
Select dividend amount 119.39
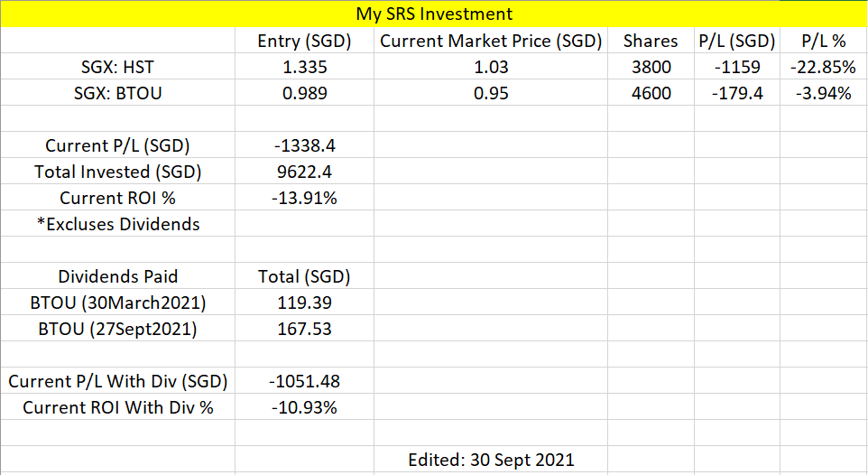coord(304,303)
